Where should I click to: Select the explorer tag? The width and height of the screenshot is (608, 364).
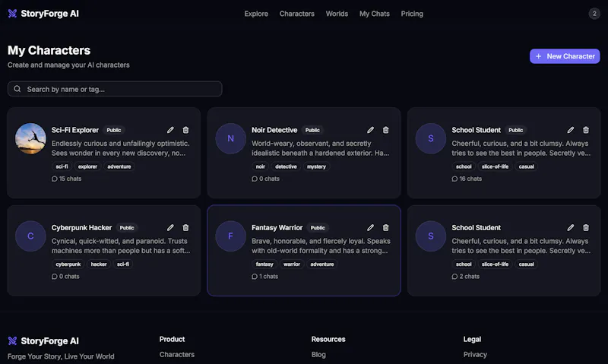tap(87, 166)
